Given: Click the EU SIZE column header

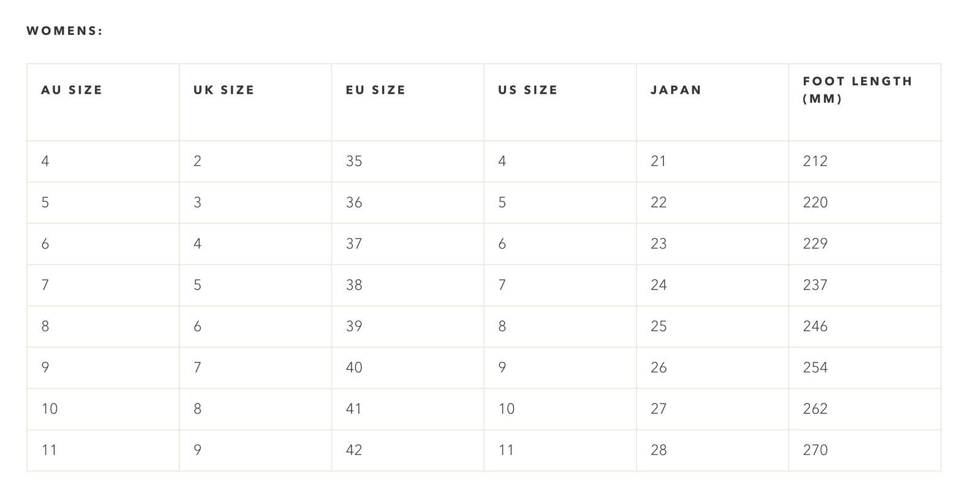Looking at the screenshot, I should 375,90.
